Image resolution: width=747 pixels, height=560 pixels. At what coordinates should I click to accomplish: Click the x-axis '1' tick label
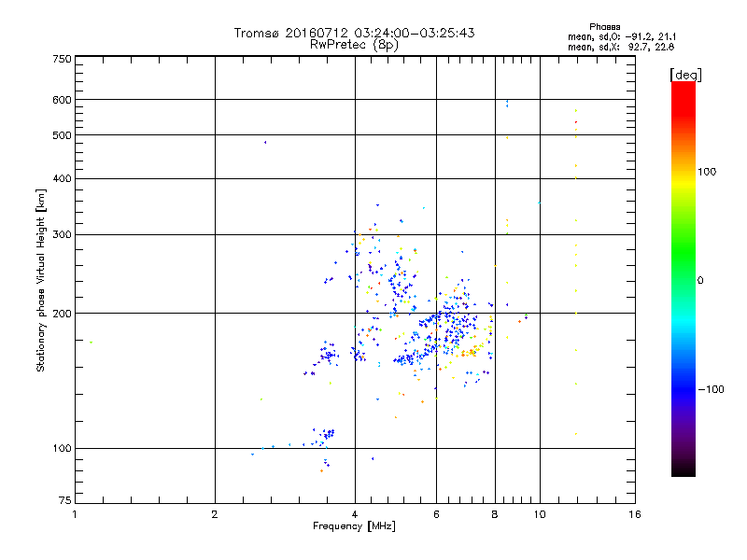tap(75, 514)
